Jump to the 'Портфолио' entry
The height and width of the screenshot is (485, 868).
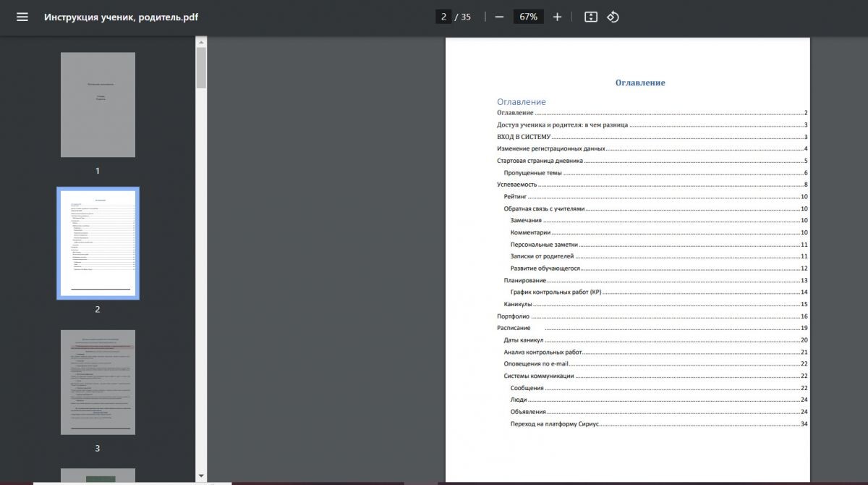click(x=652, y=316)
